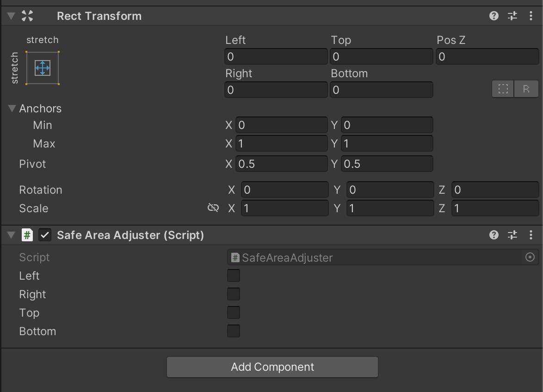The image size is (543, 392).
Task: Enable the Top safe area checkbox
Action: point(234,312)
